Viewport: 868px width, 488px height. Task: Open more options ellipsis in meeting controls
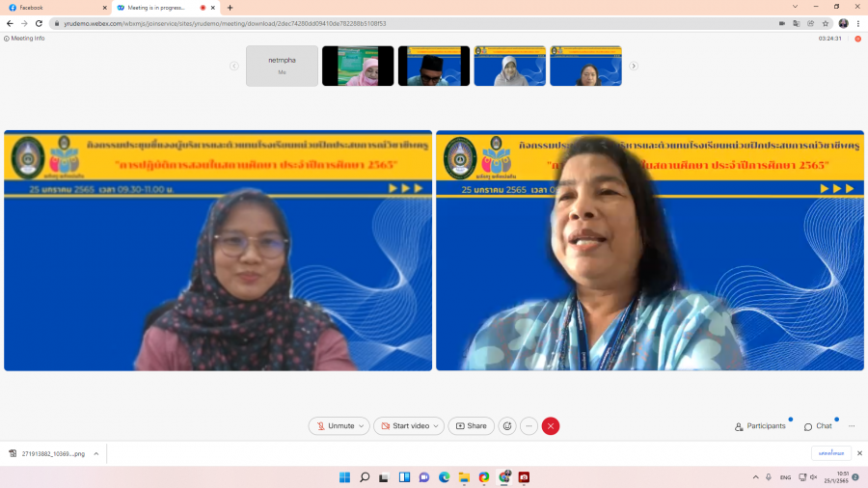(529, 426)
